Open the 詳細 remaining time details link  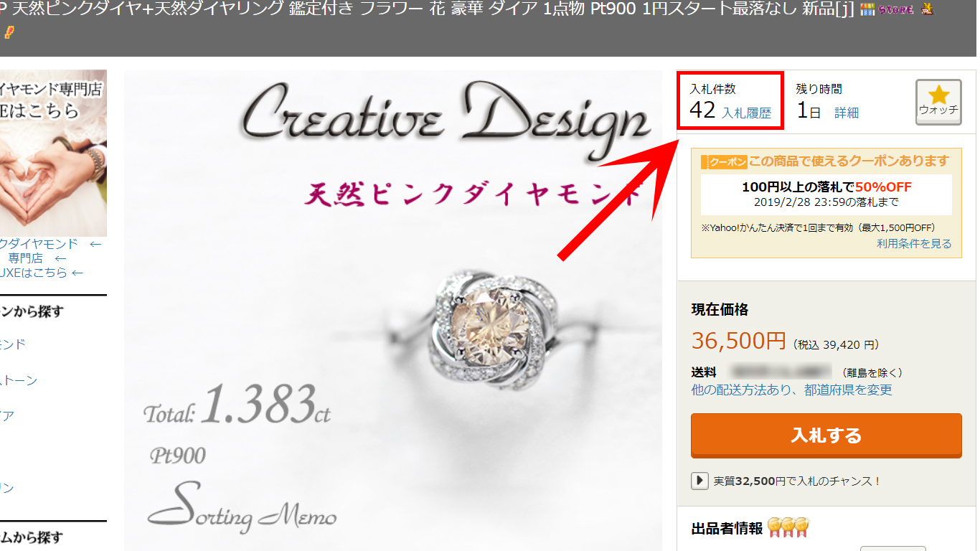(x=847, y=113)
